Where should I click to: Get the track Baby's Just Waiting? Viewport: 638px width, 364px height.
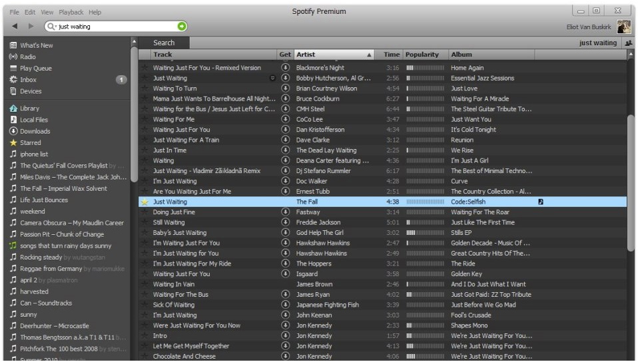286,232
